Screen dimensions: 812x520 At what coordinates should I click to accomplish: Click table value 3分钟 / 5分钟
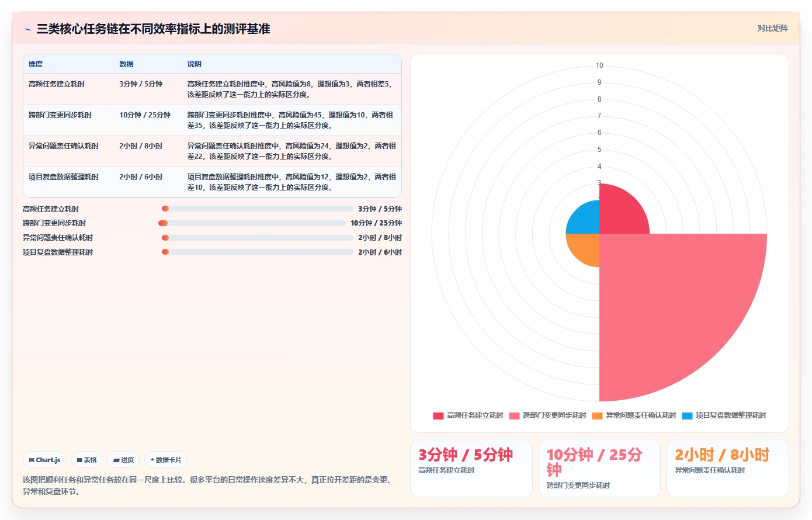(x=141, y=84)
